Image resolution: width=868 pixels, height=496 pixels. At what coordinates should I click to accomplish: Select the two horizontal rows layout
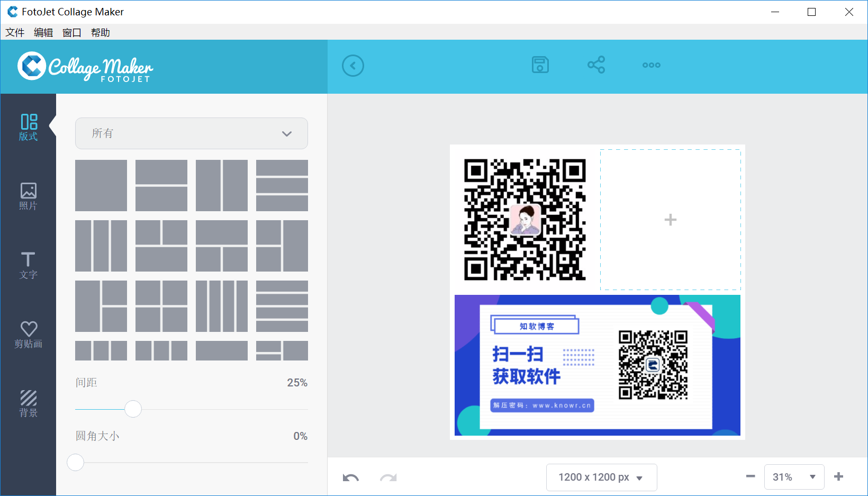161,185
